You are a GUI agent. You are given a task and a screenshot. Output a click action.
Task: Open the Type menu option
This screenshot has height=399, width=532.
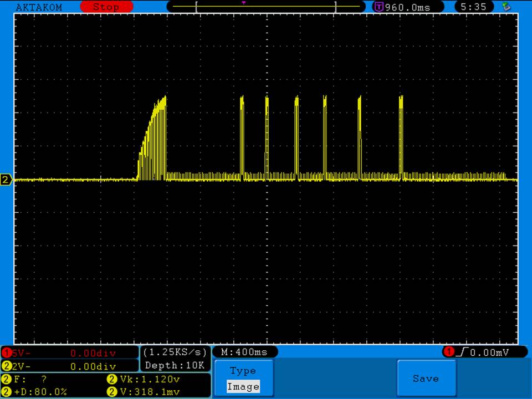pyautogui.click(x=243, y=371)
